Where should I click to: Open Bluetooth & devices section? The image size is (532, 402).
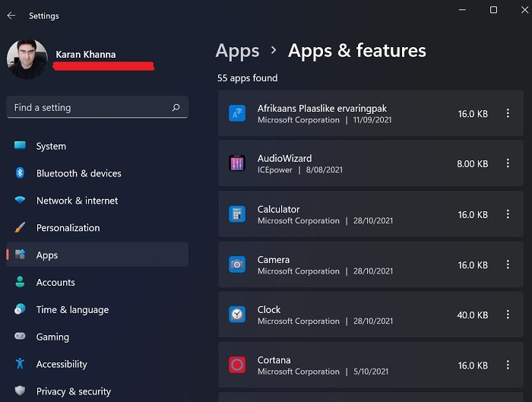78,173
